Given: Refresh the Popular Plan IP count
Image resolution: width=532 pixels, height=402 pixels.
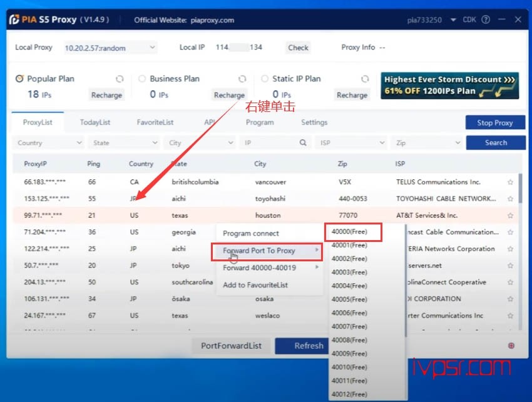Looking at the screenshot, I should [120, 79].
